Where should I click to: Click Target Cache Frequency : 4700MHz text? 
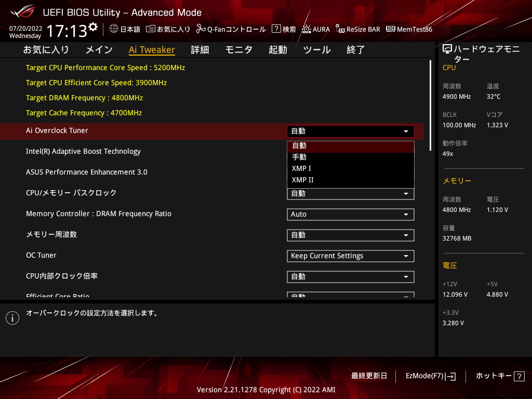(x=84, y=113)
